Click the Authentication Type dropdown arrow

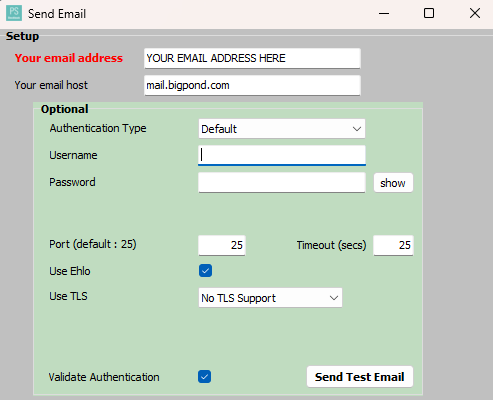click(357, 129)
